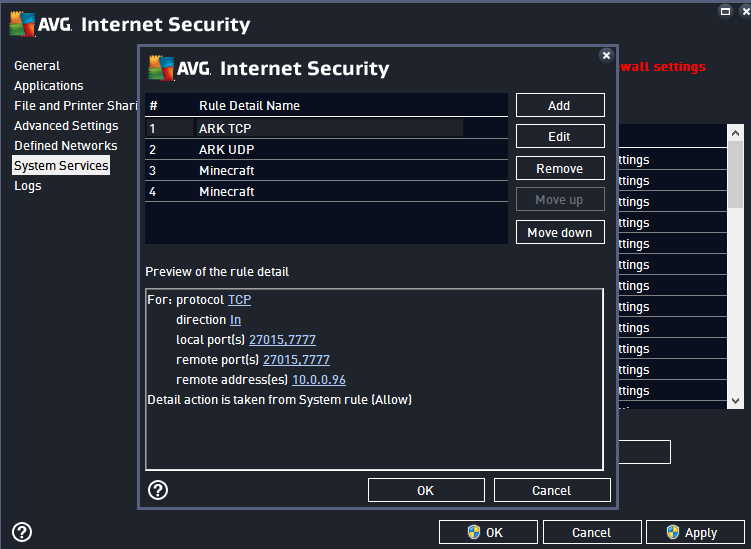Click 'Preview of the rule detail' label

[x=217, y=272]
